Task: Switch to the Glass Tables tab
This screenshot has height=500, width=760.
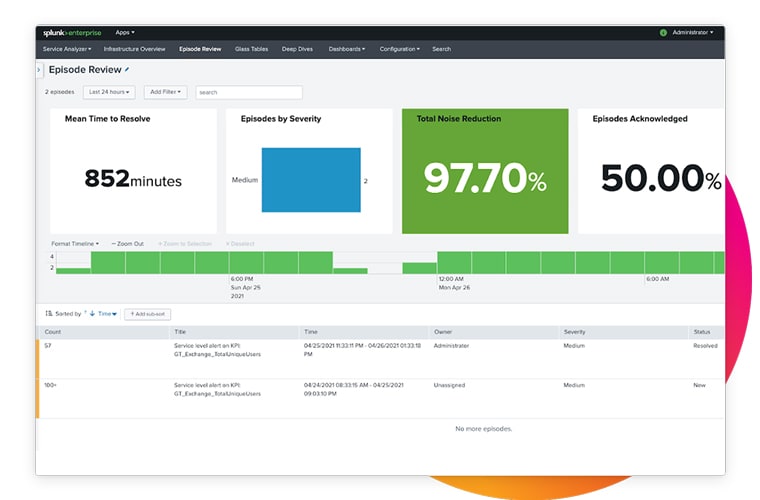Action: tap(251, 48)
